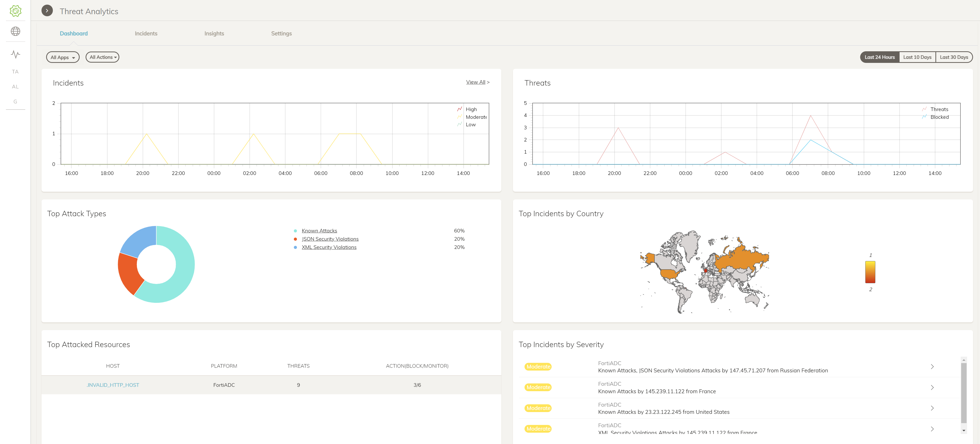Click the map color scale legend
This screenshot has width=980, height=444.
[x=870, y=272]
